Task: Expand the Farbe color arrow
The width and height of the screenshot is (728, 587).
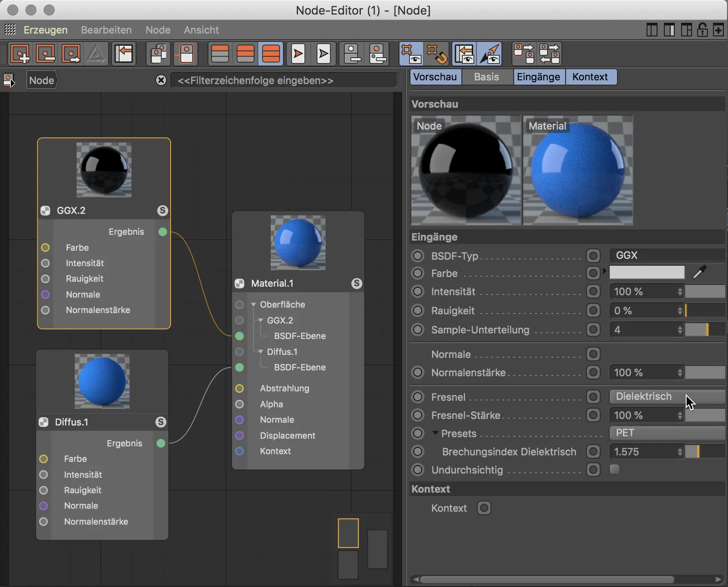Action: [x=605, y=271]
